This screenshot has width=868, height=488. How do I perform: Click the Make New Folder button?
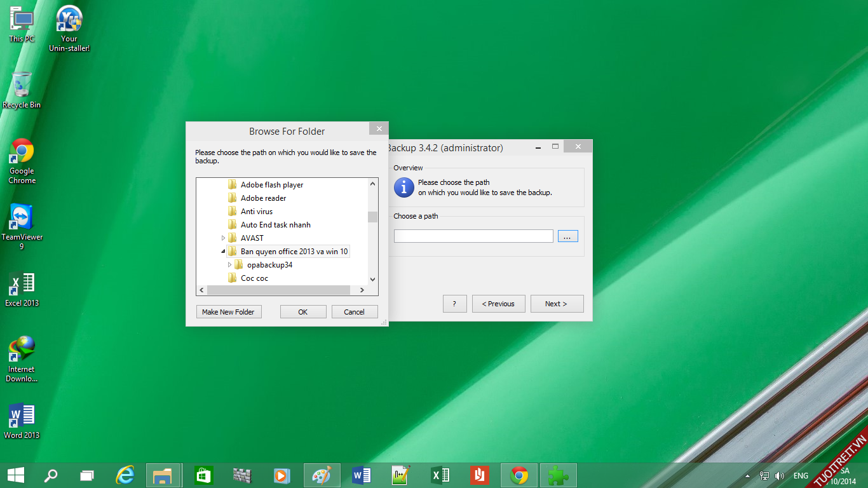pyautogui.click(x=228, y=312)
